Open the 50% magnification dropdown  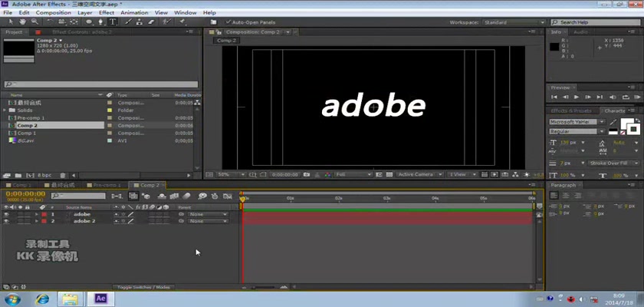pyautogui.click(x=232, y=175)
